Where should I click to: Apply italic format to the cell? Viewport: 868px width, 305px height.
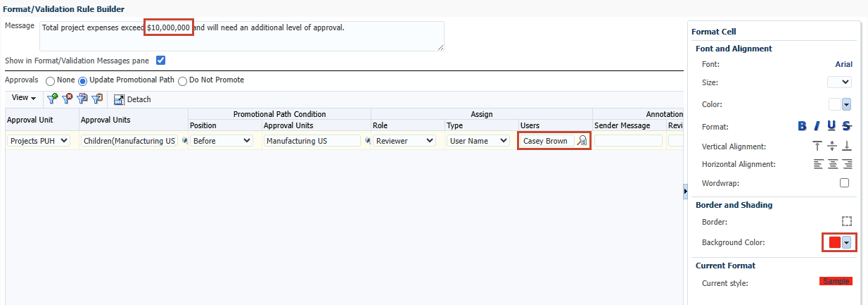point(817,126)
